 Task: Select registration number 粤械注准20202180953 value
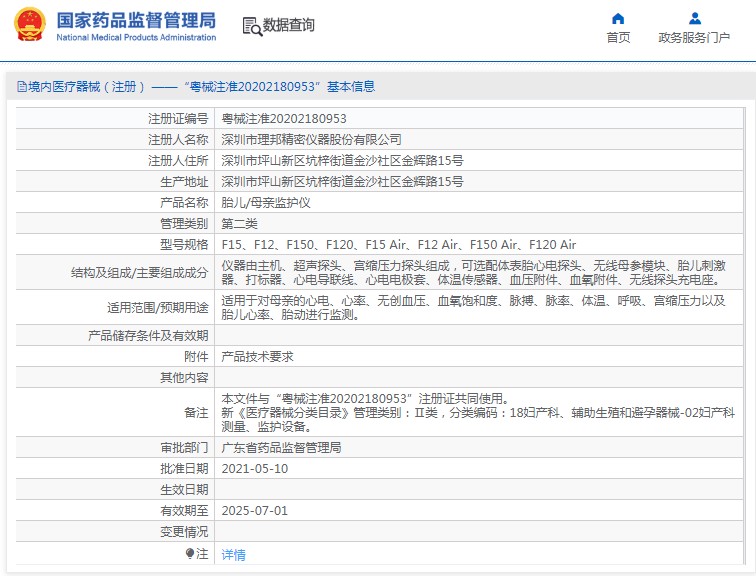point(284,119)
